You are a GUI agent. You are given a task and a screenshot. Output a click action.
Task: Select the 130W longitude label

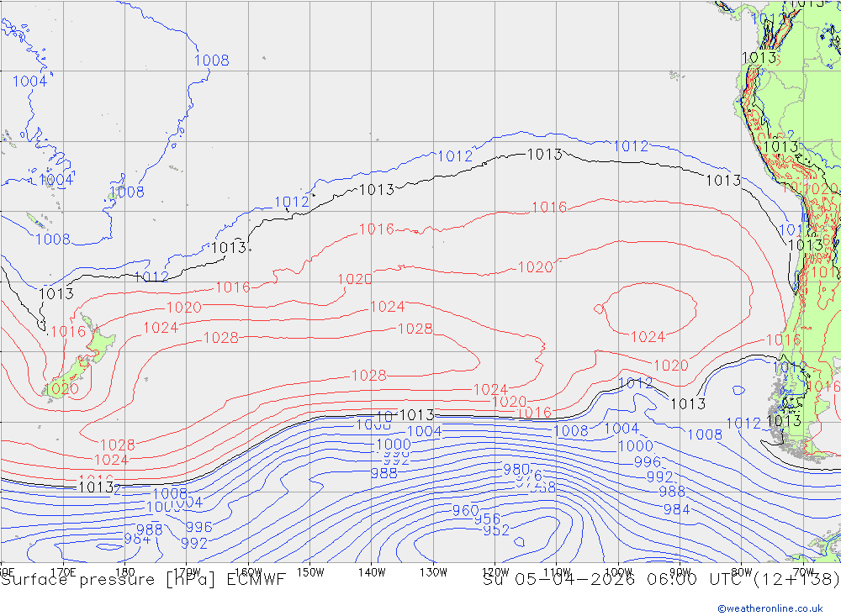coord(433,572)
